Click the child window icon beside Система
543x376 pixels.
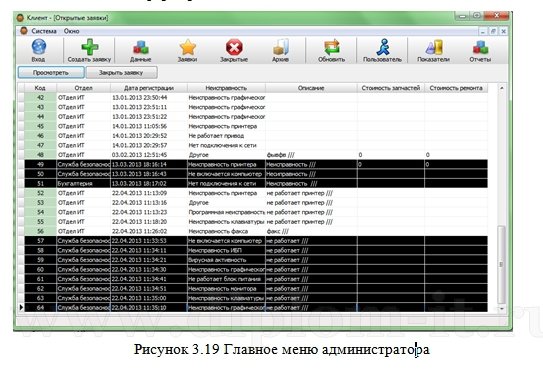24,31
